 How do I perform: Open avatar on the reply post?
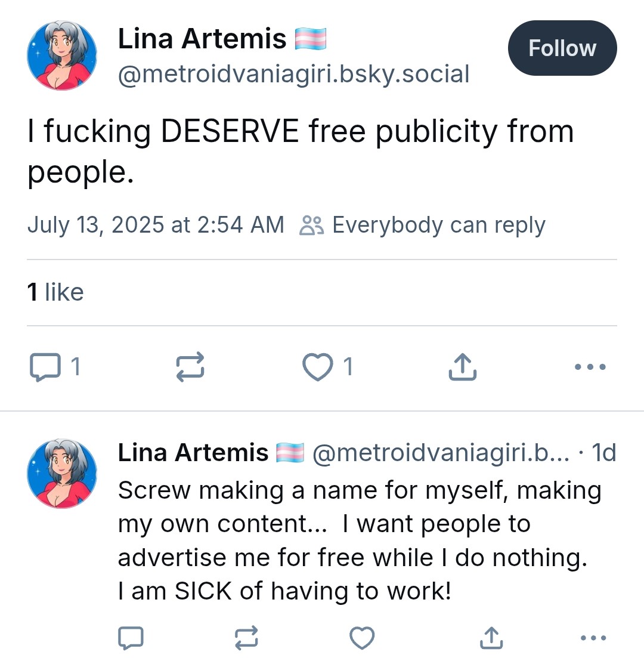[x=62, y=474]
